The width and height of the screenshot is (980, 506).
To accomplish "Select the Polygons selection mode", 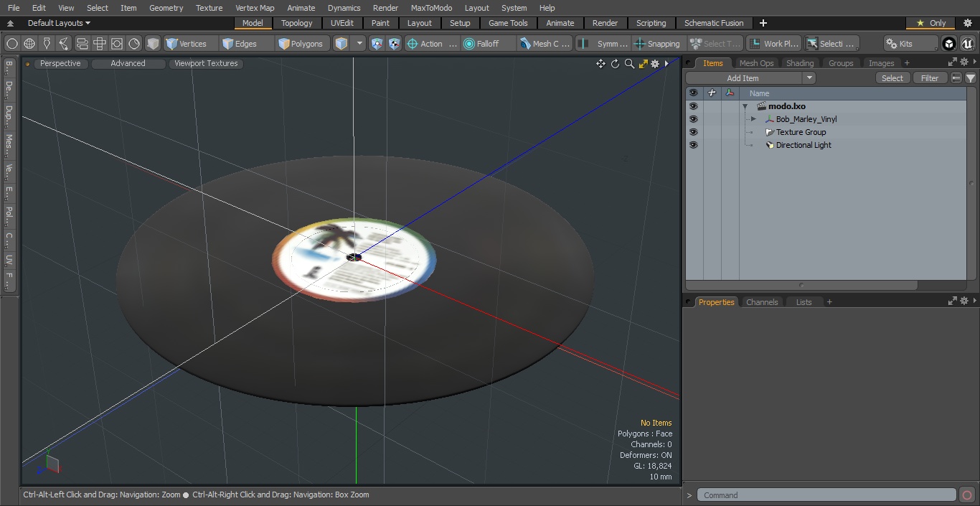I will tap(303, 44).
